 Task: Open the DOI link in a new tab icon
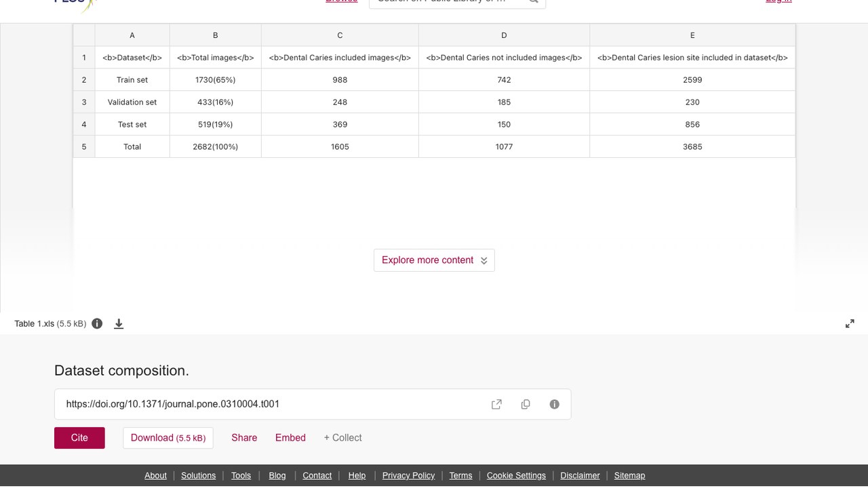pos(496,404)
